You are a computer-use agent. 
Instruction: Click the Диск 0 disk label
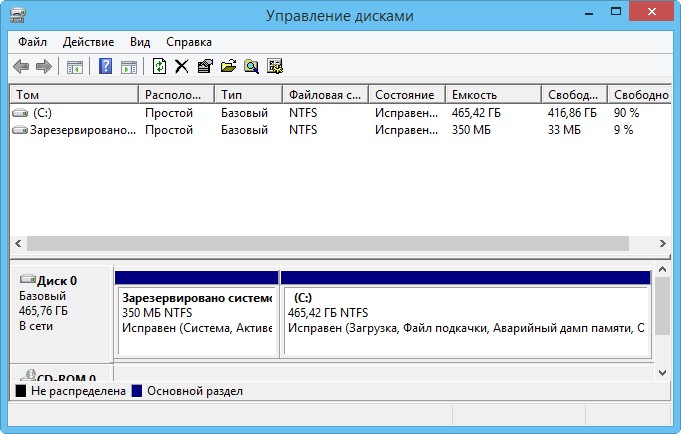point(56,281)
